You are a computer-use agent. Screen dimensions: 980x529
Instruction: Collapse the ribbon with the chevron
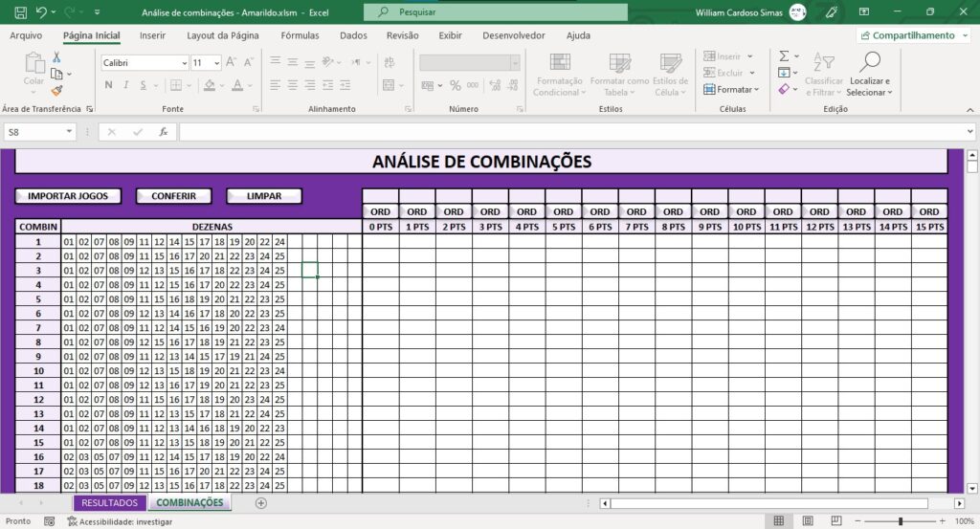pyautogui.click(x=970, y=110)
